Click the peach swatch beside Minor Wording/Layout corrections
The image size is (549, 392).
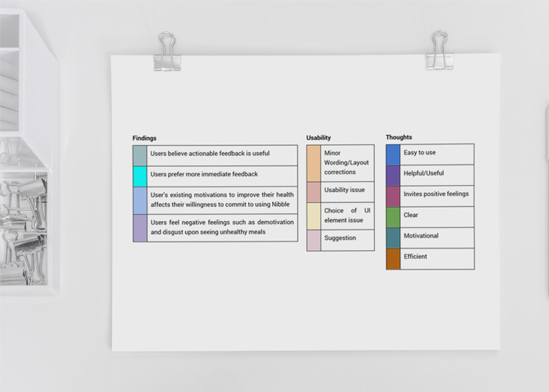point(313,163)
